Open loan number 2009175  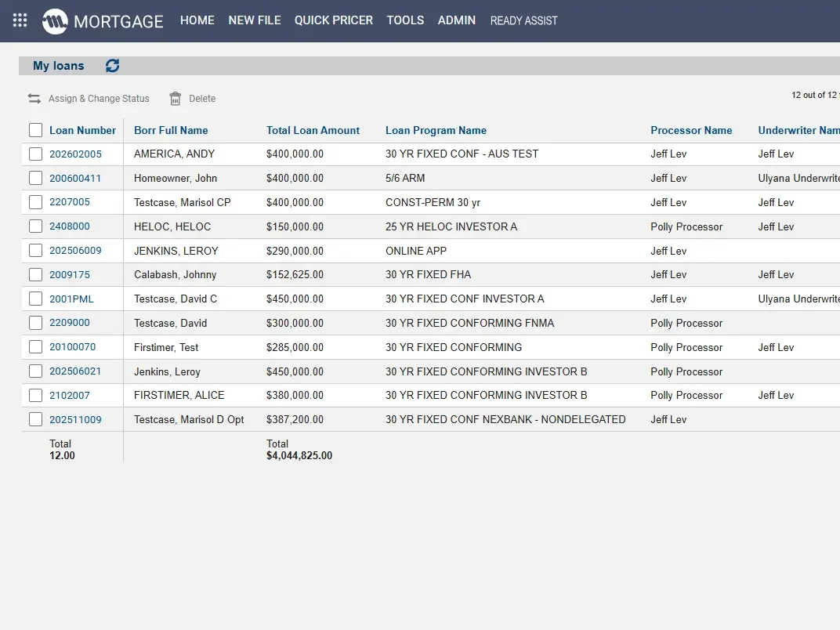[70, 275]
